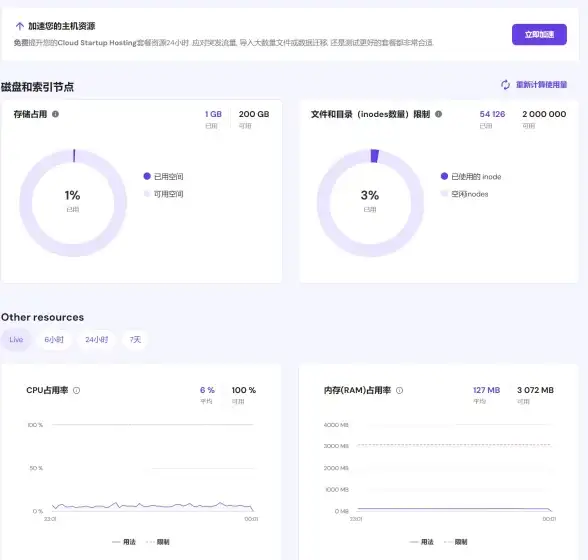Click the 立即加速 boost button
This screenshot has height=560, width=588.
(539, 35)
